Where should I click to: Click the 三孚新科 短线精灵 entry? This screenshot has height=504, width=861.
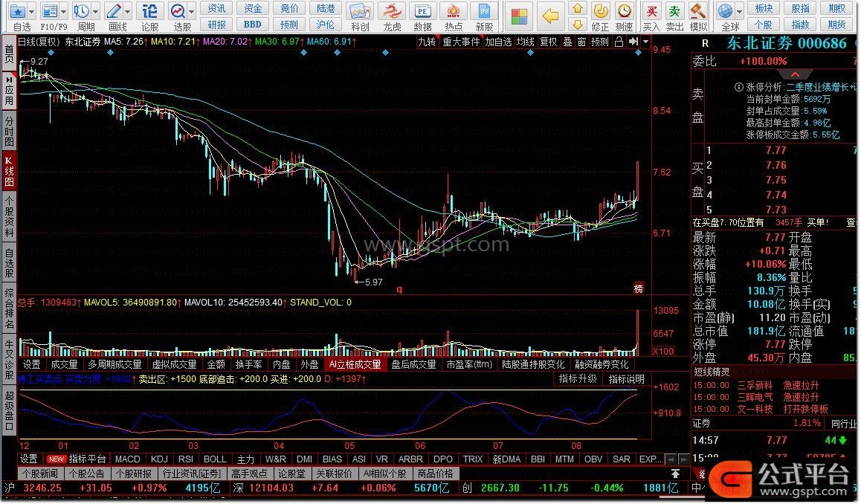(x=755, y=385)
